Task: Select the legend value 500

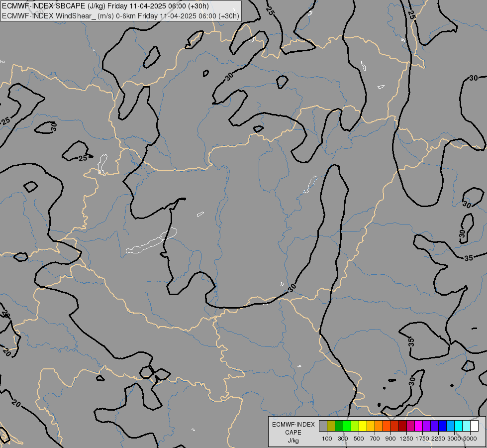Action: (359, 439)
